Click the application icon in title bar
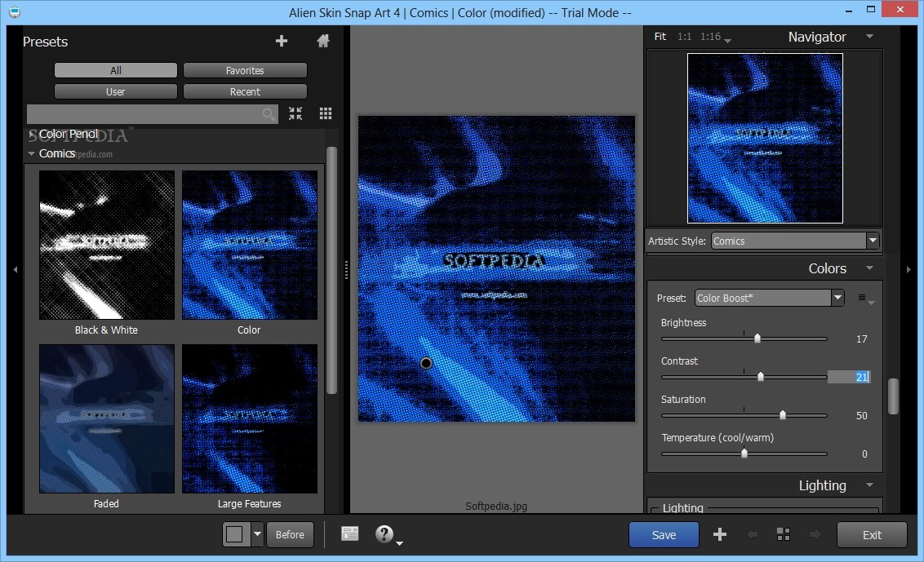 coord(14,12)
